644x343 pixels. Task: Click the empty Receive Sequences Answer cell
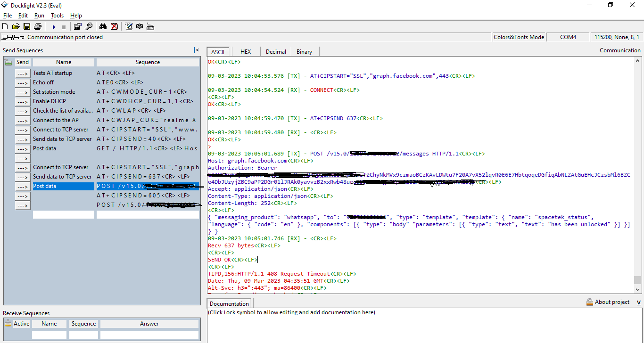149,335
